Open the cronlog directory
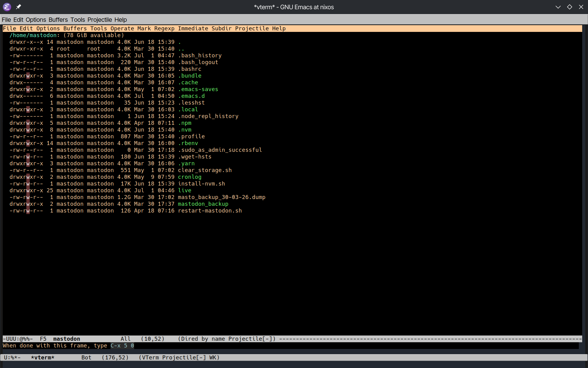The width and height of the screenshot is (588, 368). [x=190, y=177]
